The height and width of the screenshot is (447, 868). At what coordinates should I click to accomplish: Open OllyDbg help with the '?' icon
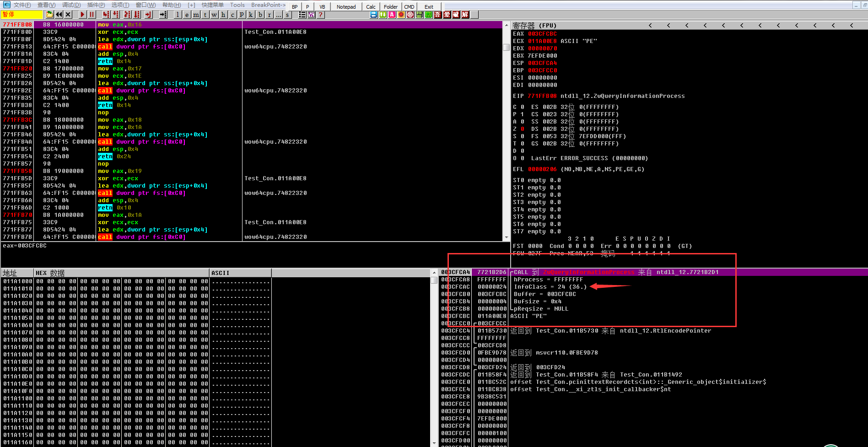point(320,15)
